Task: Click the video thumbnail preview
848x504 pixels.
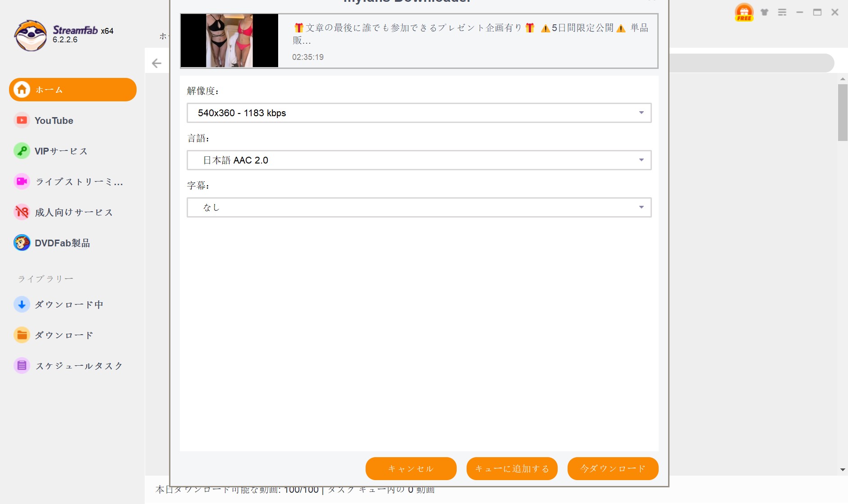Action: click(x=229, y=41)
